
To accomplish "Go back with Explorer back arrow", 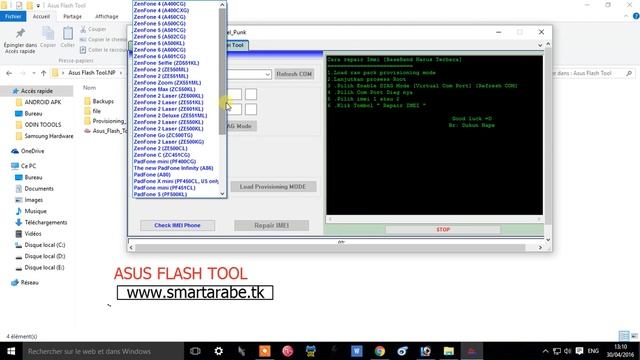I will pyautogui.click(x=9, y=73).
